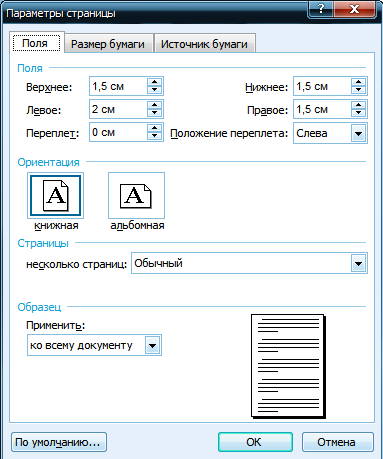Click into the Нижнее margin field
Screen dimensions: 383x459
click(322, 86)
